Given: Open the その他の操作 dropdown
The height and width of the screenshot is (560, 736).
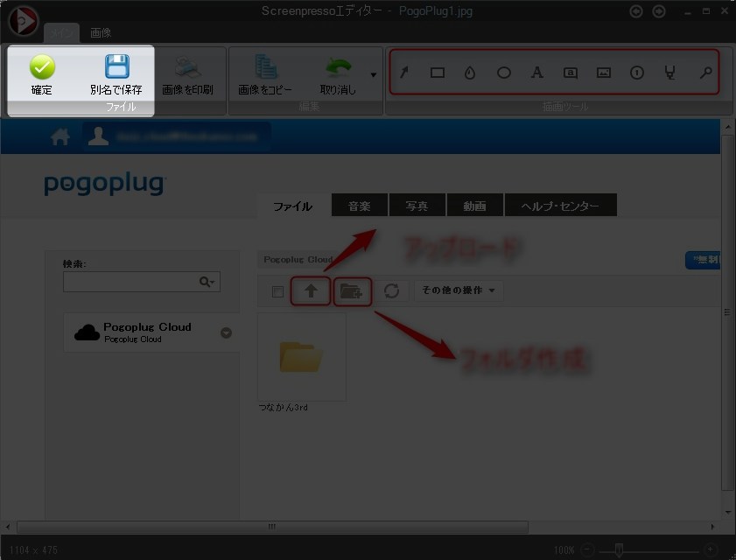Looking at the screenshot, I should (x=459, y=290).
